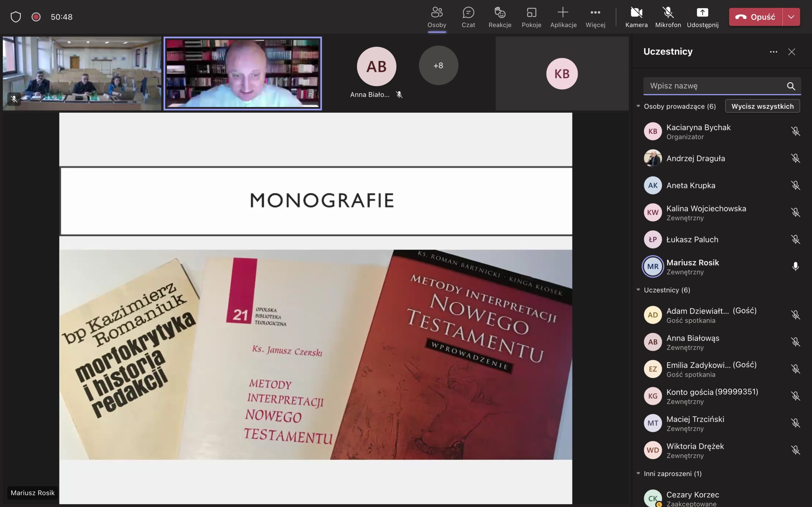Image resolution: width=812 pixels, height=507 pixels.
Task: Click the +8 more participants bubble
Action: tap(438, 65)
